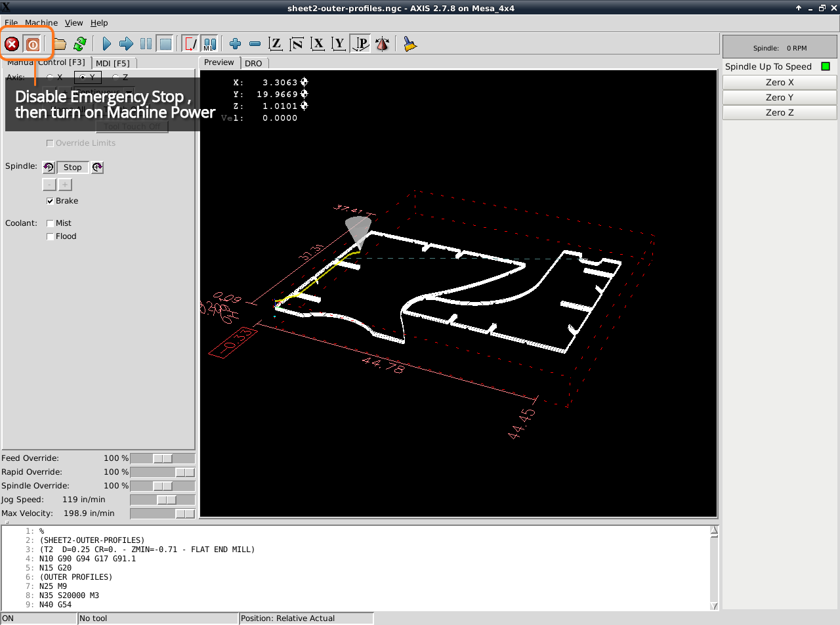Toggle skip lines with slash

(191, 44)
